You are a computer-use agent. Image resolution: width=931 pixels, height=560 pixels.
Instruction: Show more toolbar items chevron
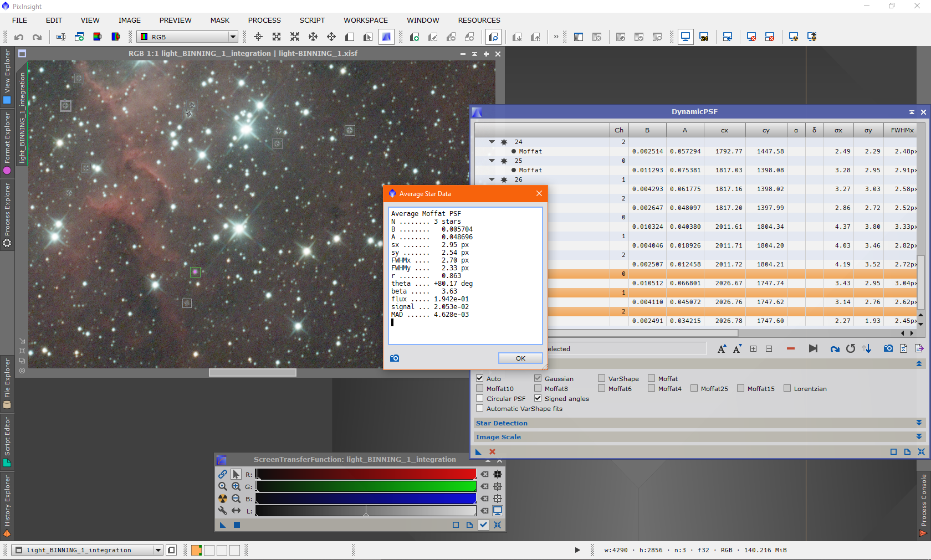click(556, 37)
